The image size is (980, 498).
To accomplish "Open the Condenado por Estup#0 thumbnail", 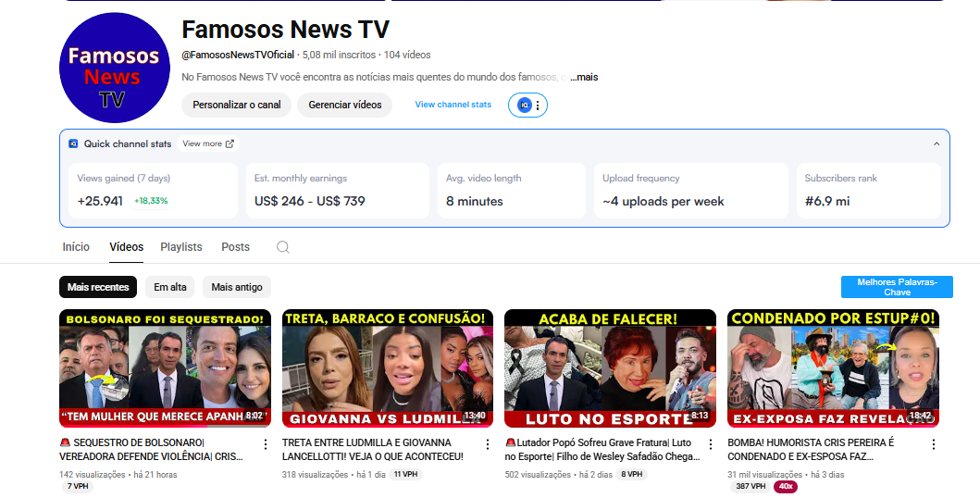I will coord(833,368).
